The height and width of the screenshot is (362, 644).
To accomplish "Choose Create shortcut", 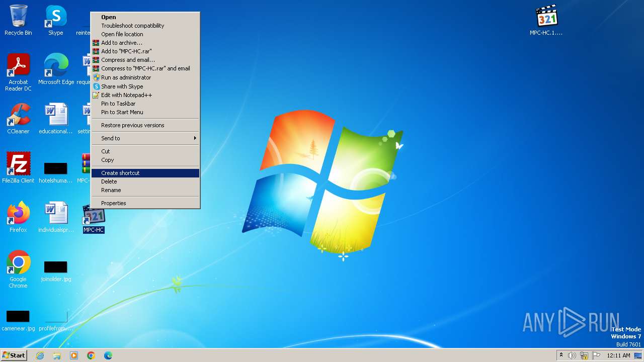I will tap(145, 173).
